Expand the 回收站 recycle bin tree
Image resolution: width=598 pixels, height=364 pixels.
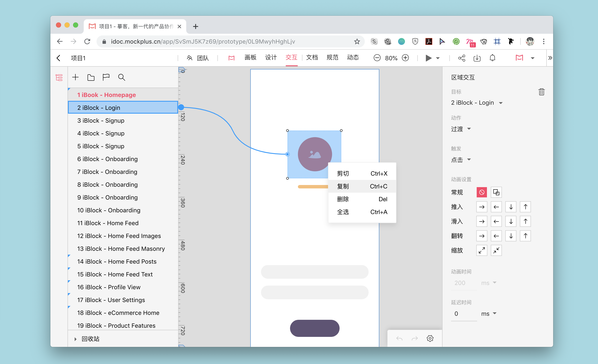[75, 339]
